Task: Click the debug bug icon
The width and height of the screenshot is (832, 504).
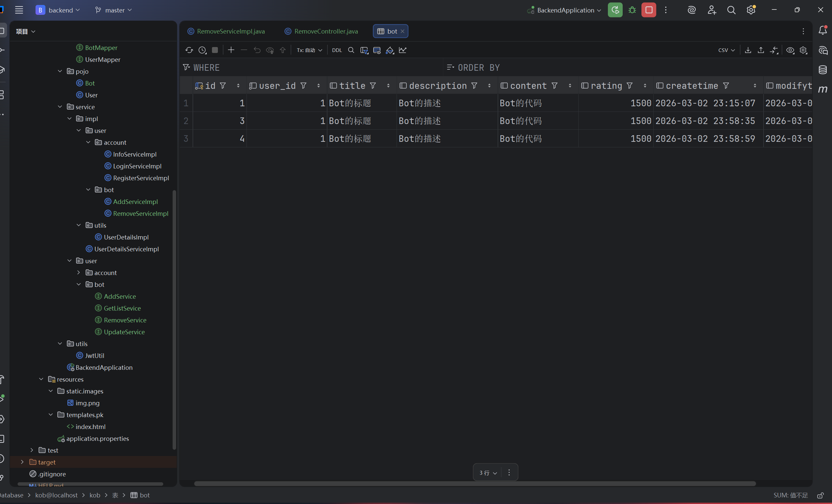Action: [632, 10]
